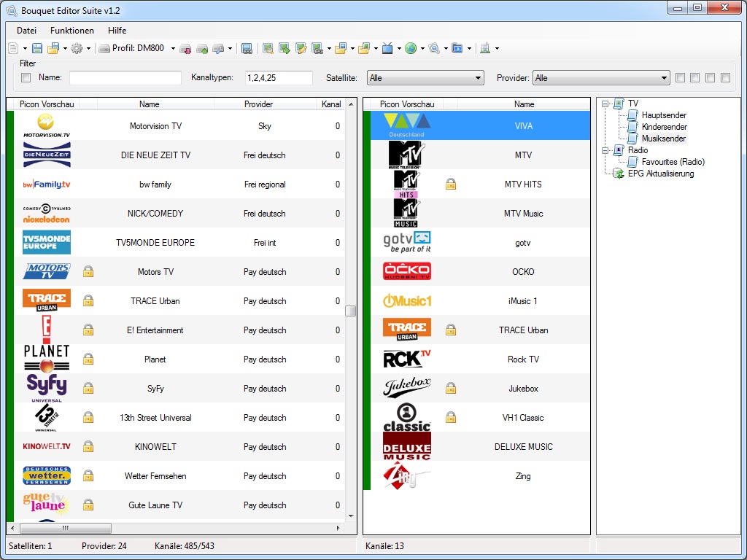
Task: Click the lock icon beside MTV HITS
Action: pos(451,184)
